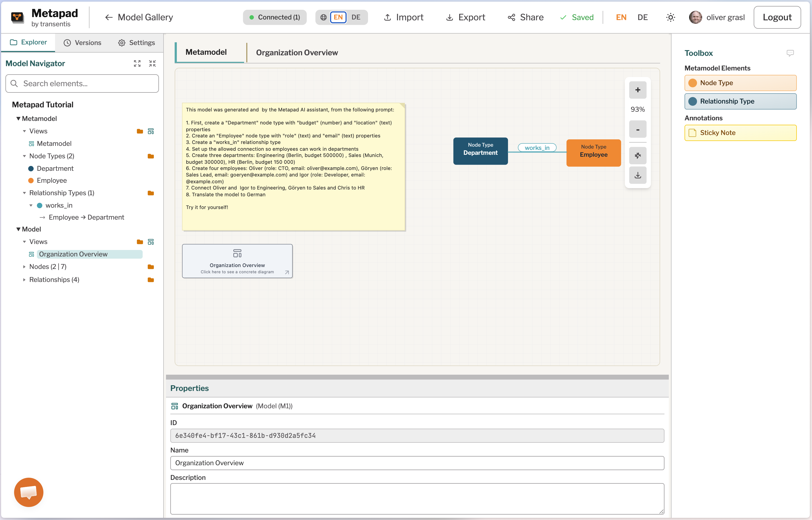The height and width of the screenshot is (520, 812).
Task: Select the Sticky Note annotation tool
Action: [x=740, y=133]
